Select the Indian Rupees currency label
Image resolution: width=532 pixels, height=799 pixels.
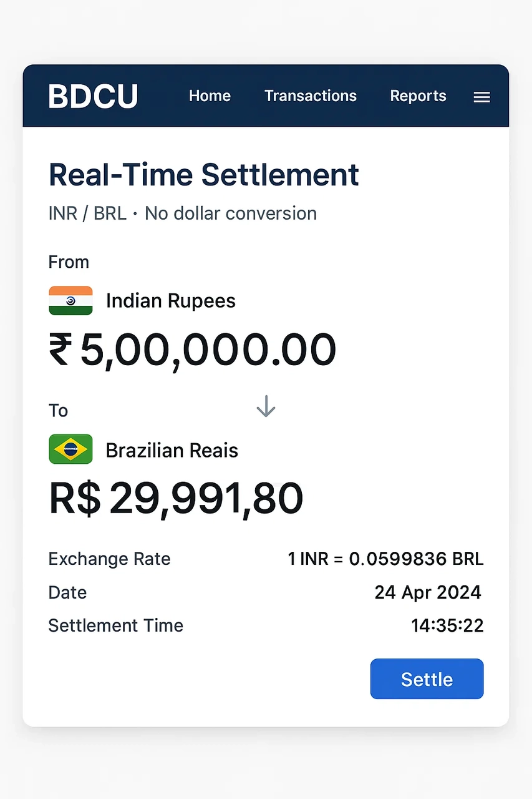coord(171,301)
